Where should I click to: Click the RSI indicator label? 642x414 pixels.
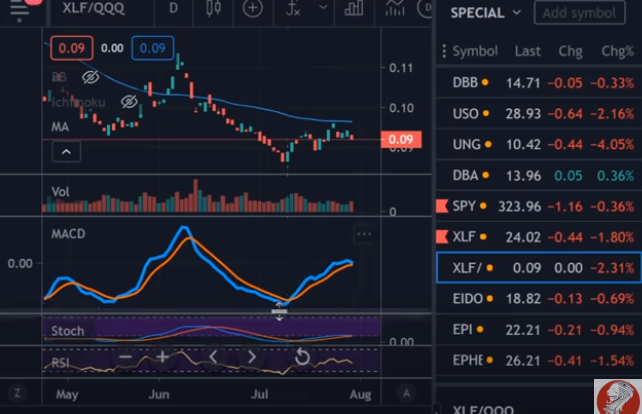(x=61, y=363)
